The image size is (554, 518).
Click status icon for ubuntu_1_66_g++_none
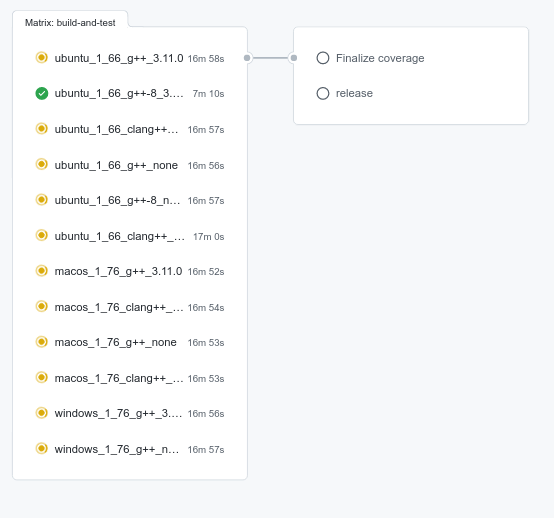[x=42, y=165]
